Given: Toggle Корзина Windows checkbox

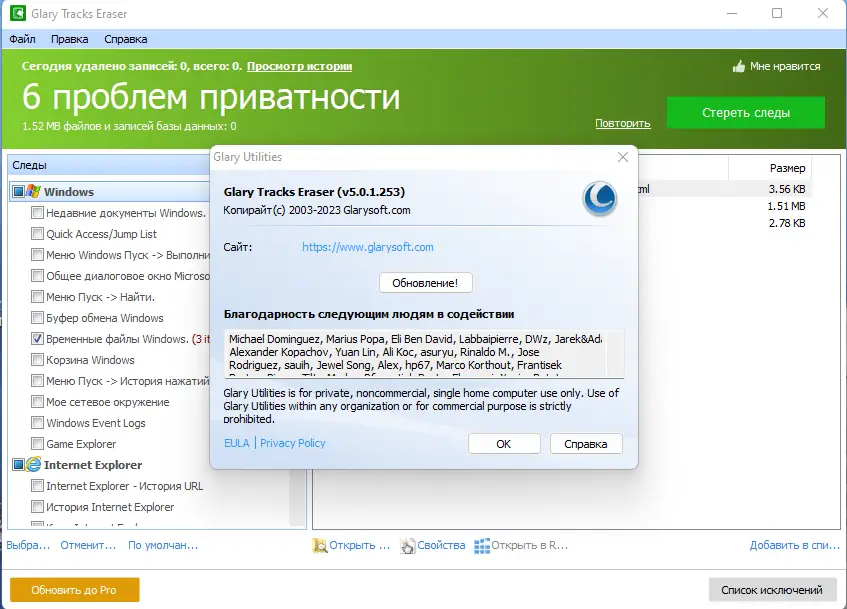Looking at the screenshot, I should coord(37,360).
